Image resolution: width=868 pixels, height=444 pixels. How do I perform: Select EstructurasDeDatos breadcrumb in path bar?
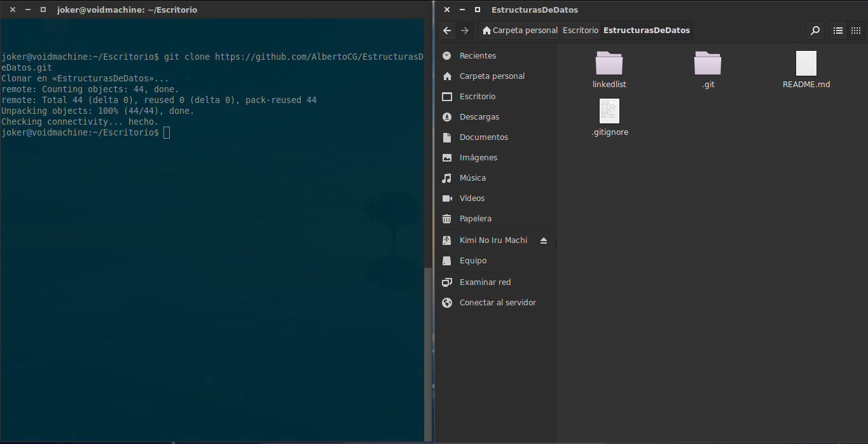[x=646, y=30]
